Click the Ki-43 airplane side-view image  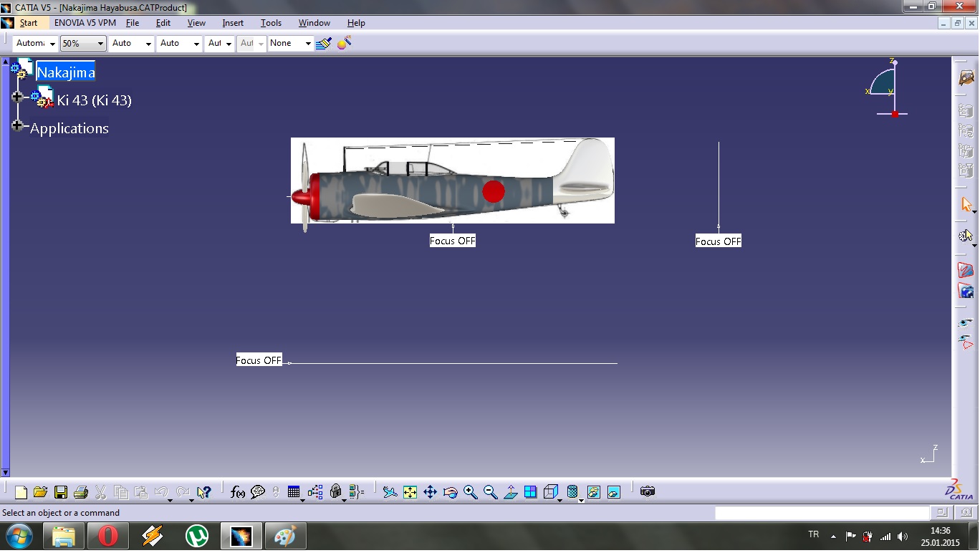click(453, 181)
